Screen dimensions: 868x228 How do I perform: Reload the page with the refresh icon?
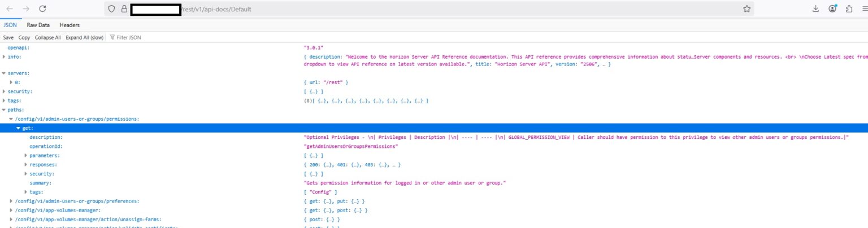(42, 9)
